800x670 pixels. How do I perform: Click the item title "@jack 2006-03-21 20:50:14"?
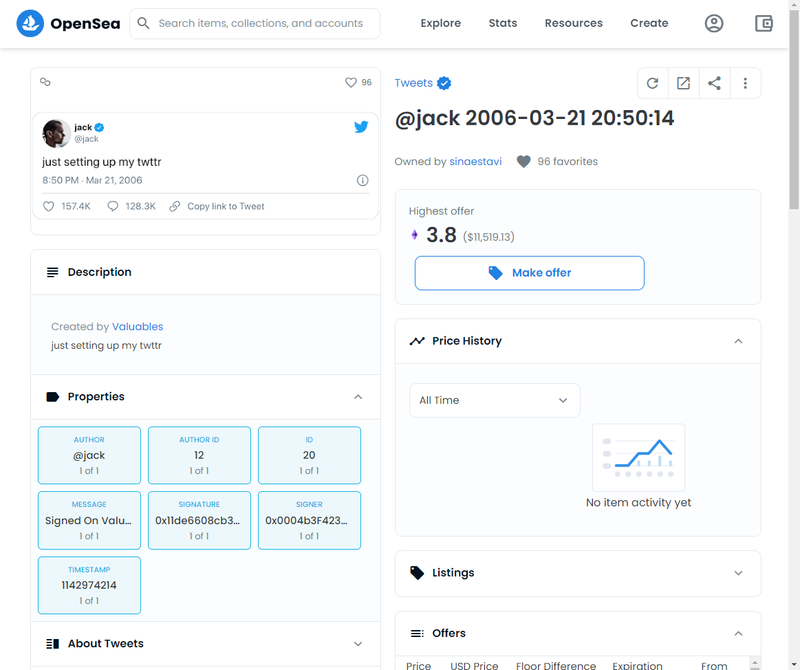(534, 118)
